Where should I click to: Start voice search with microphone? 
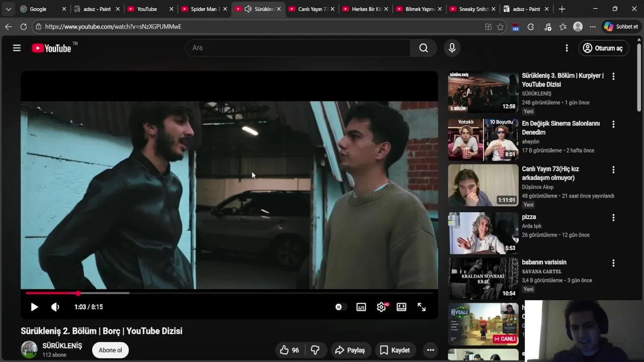[452, 48]
